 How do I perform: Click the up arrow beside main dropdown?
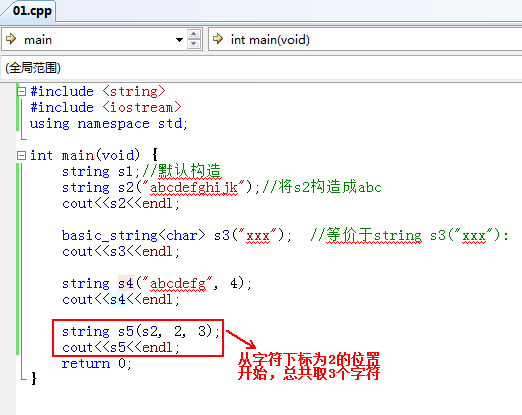coord(194,34)
